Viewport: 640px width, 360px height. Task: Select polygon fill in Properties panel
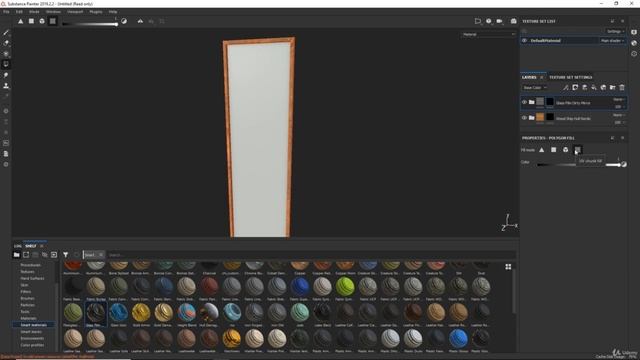(553, 150)
